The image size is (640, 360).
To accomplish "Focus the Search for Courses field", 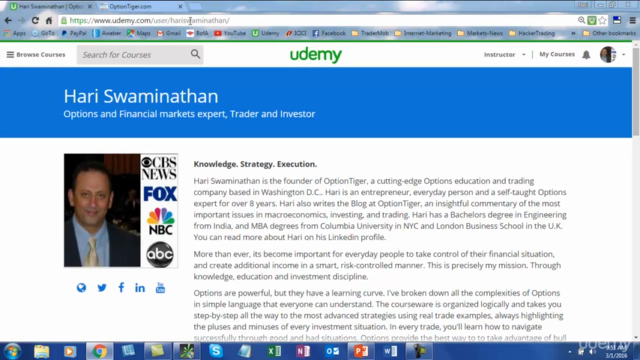I will [x=140, y=54].
